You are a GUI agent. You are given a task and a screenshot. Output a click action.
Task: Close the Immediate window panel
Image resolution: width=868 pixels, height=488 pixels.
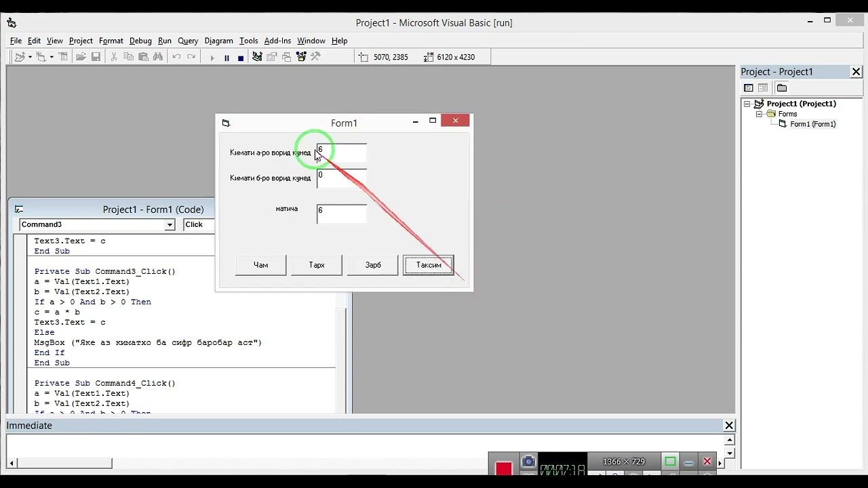pyautogui.click(x=729, y=426)
